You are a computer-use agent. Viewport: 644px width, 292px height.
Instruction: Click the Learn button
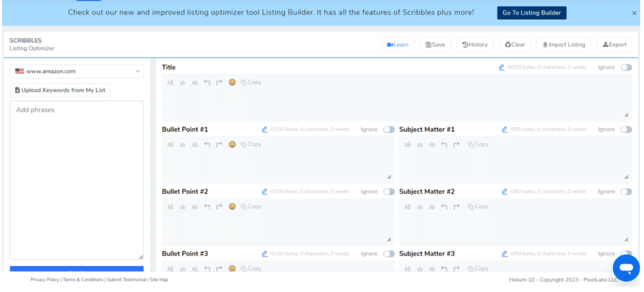click(x=398, y=45)
